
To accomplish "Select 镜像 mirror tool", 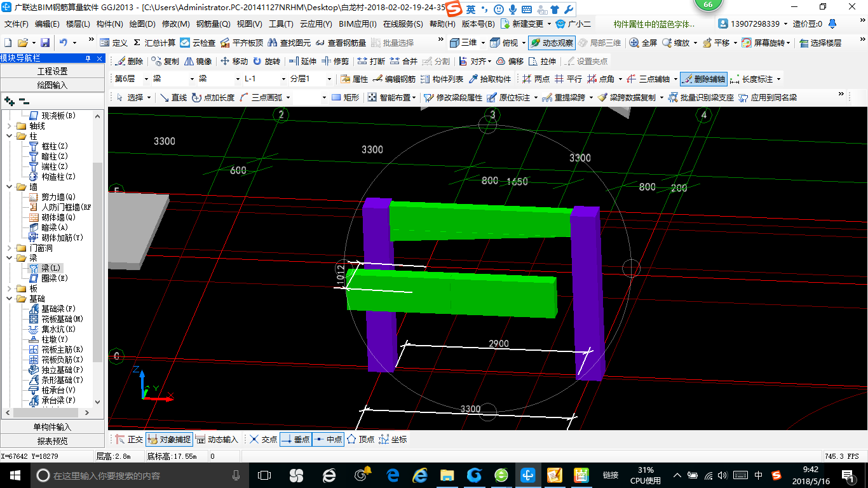I will click(x=198, y=61).
